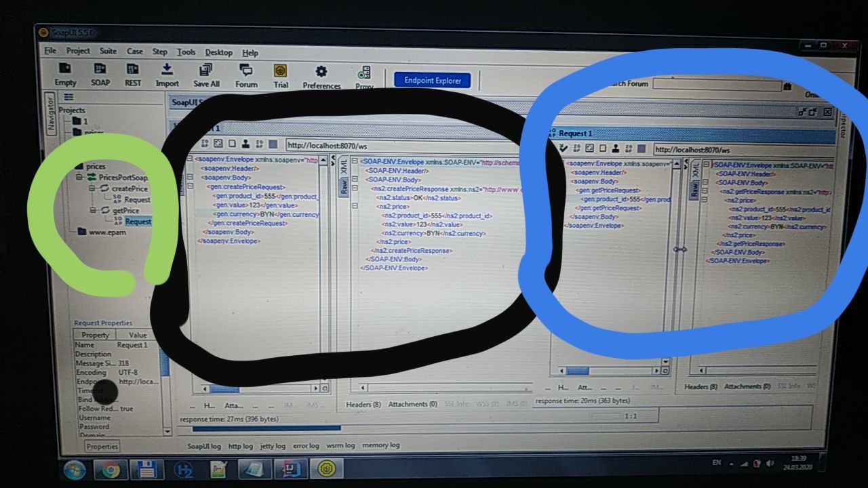Collapse soapenv:Envelope fold in createPrice request
The image size is (868, 488).
pos(191,159)
